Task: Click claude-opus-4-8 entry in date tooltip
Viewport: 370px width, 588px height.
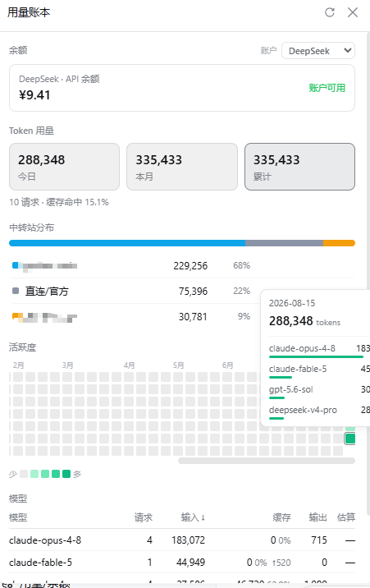Action: click(x=319, y=351)
